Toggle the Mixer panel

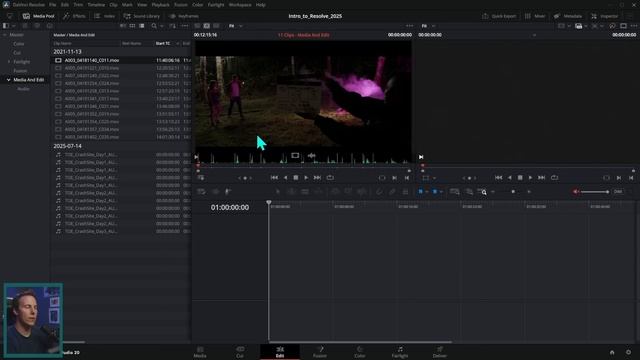(x=535, y=16)
